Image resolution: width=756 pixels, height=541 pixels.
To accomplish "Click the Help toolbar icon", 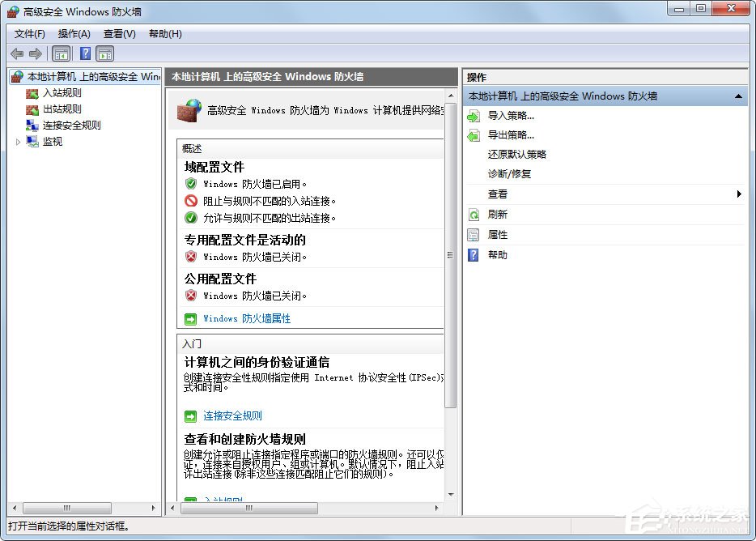I will tap(85, 53).
